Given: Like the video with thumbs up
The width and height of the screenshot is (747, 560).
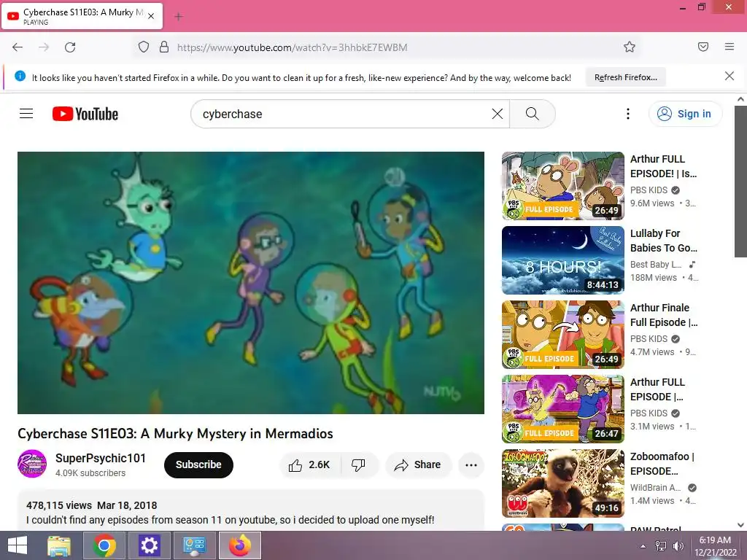Looking at the screenshot, I should coord(309,464).
